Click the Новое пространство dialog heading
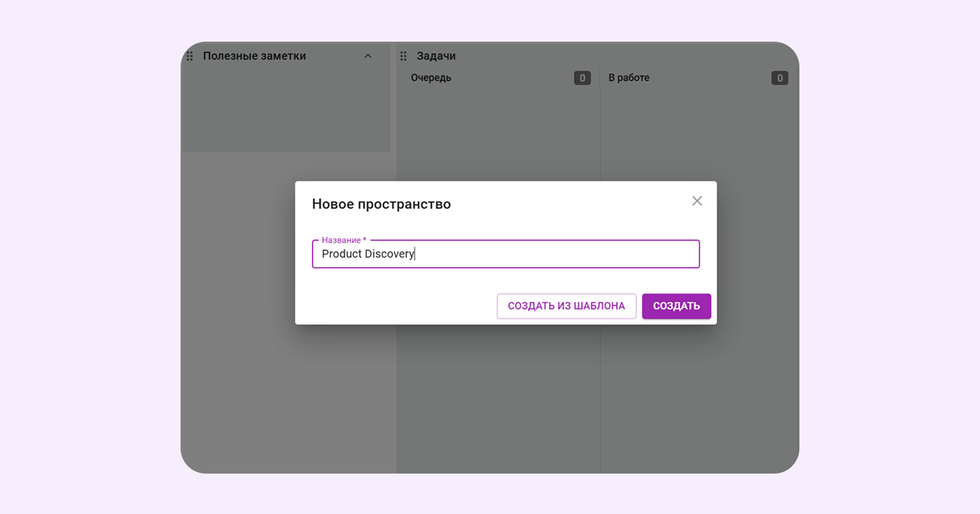This screenshot has width=980, height=514. coord(381,204)
